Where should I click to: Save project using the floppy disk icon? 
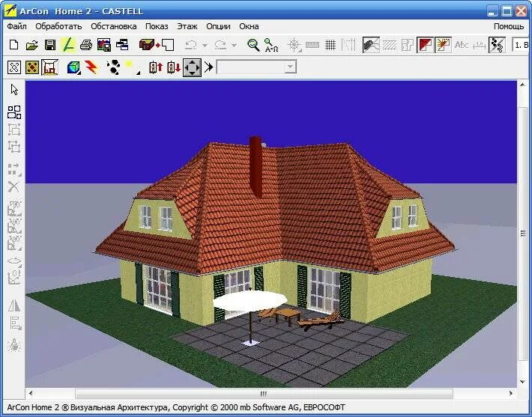click(50, 45)
